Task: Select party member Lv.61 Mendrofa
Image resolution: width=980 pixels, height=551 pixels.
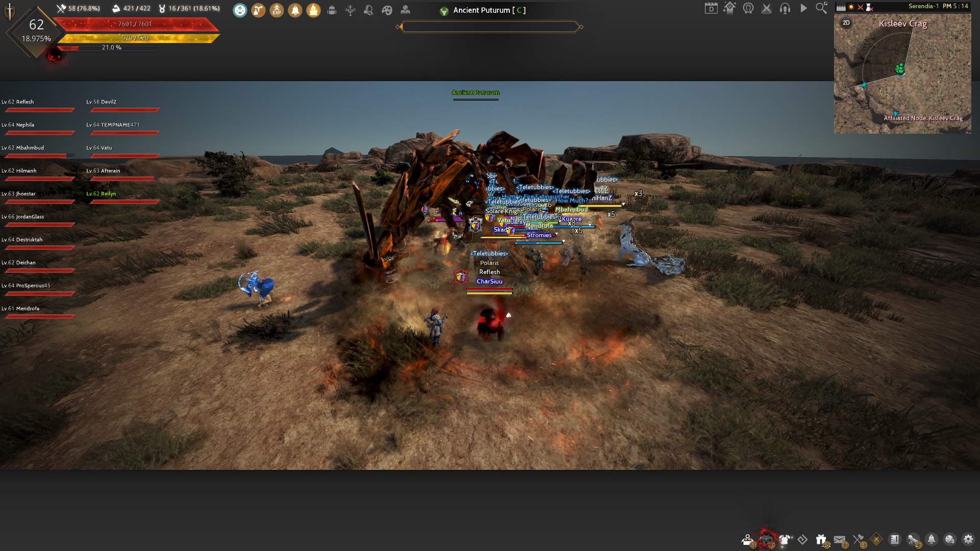Action: (38, 312)
